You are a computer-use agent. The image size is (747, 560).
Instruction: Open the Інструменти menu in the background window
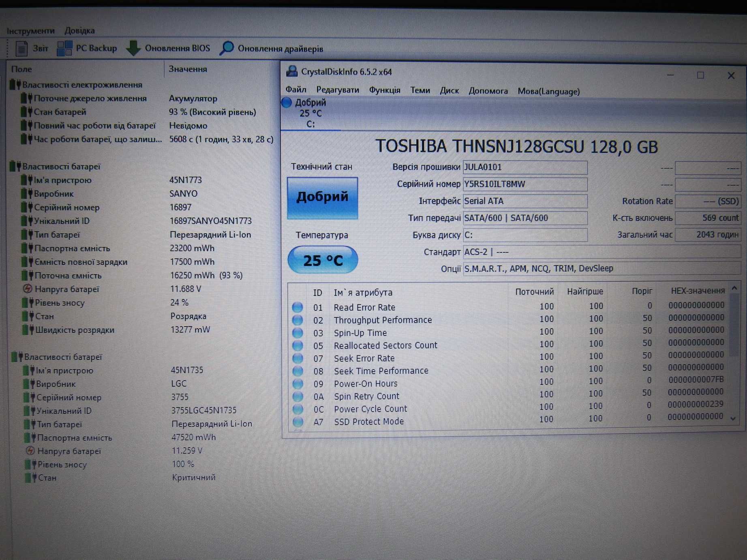[30, 30]
